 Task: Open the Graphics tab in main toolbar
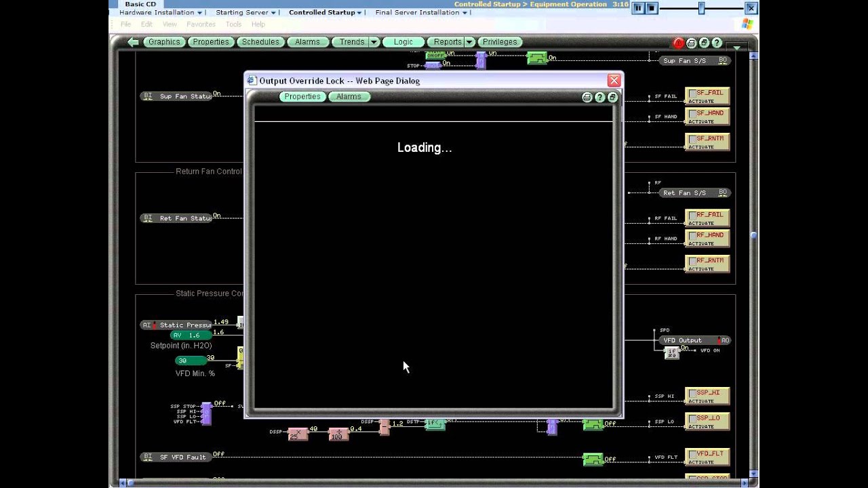164,42
